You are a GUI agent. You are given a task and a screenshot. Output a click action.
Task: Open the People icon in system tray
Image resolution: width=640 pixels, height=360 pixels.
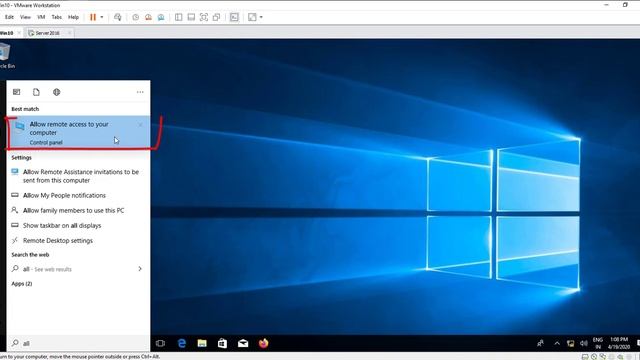click(x=540, y=343)
